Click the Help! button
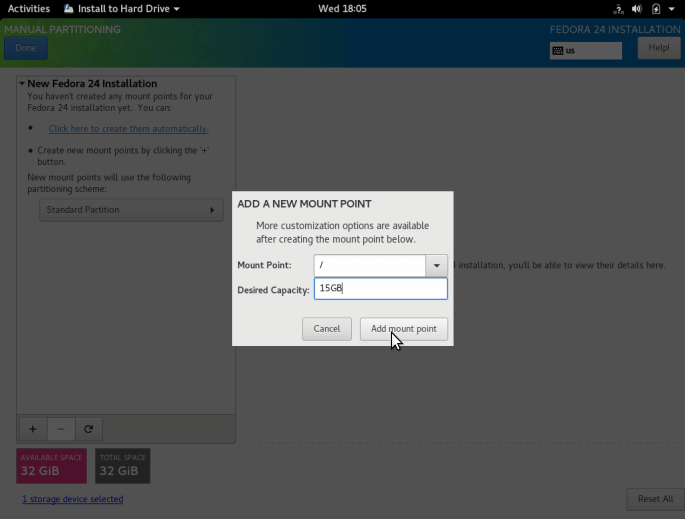 pyautogui.click(x=659, y=48)
